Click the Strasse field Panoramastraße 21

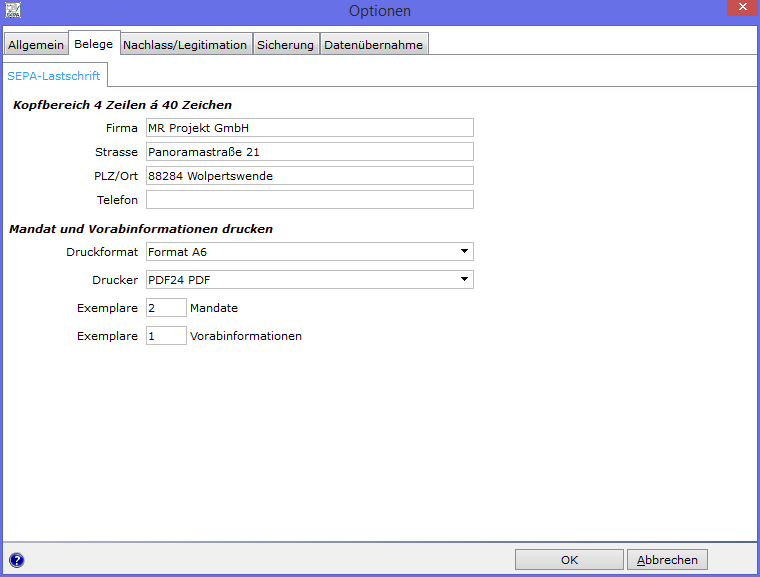(x=310, y=152)
